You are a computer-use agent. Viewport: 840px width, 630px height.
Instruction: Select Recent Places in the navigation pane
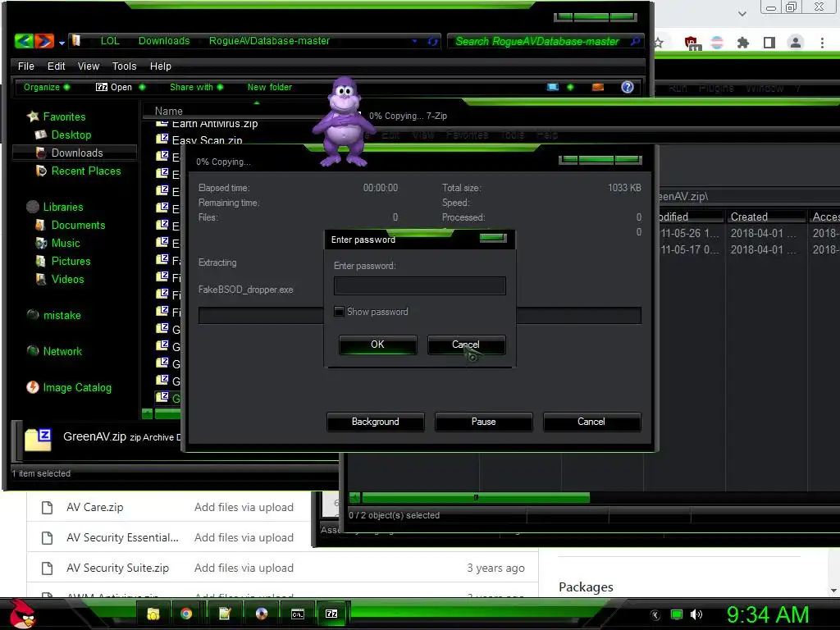pos(86,171)
